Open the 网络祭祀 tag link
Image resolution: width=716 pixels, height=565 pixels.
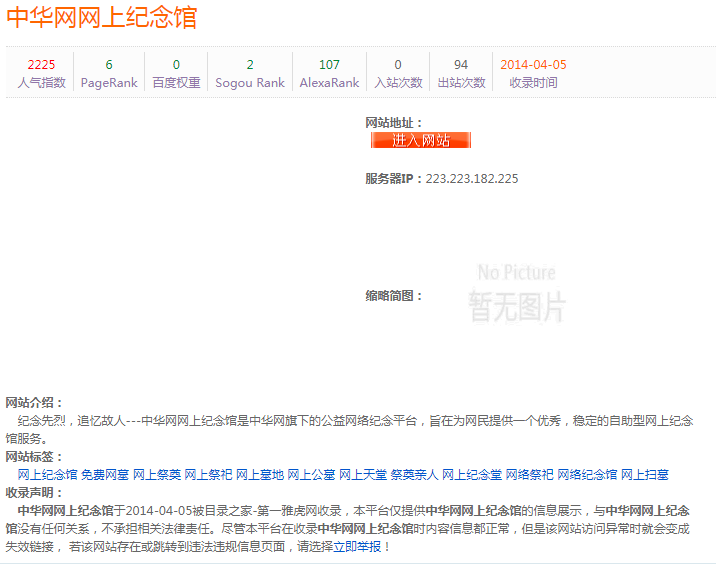point(530,475)
